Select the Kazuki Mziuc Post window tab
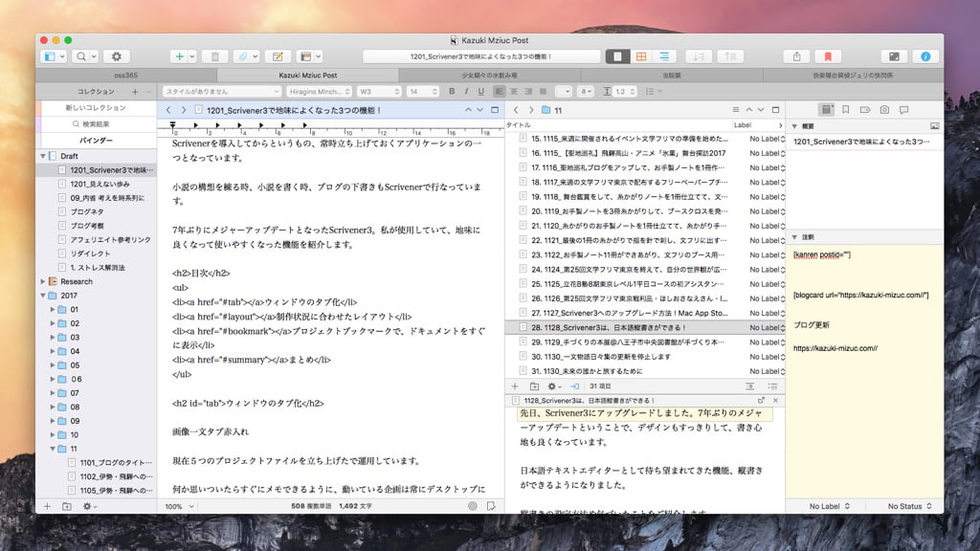 tap(307, 75)
